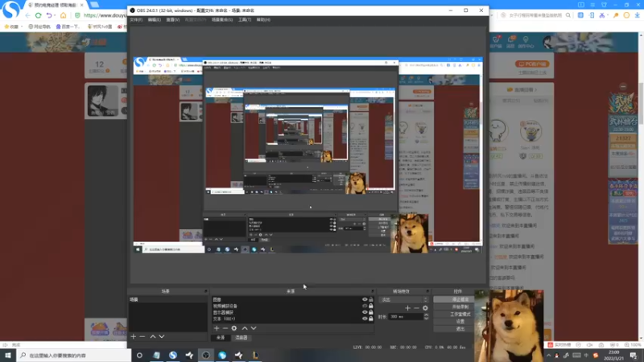This screenshot has width=644, height=362.
Task: Open the 收藏 bookmarks star
Action: tap(11, 27)
